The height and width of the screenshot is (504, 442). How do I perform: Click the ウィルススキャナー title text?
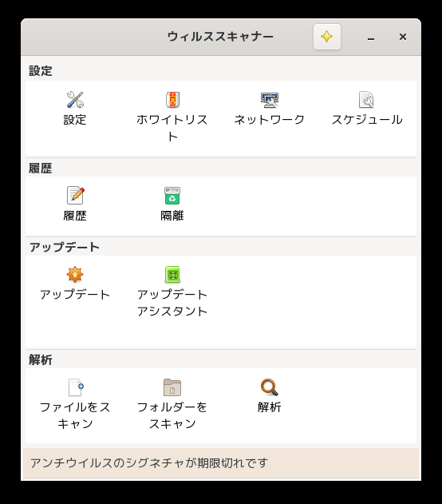pos(220,37)
